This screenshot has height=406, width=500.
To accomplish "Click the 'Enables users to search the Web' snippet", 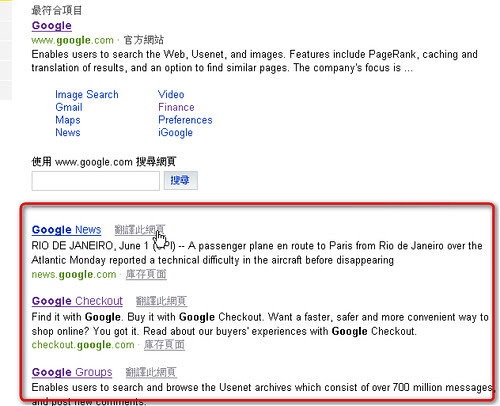I will click(255, 61).
